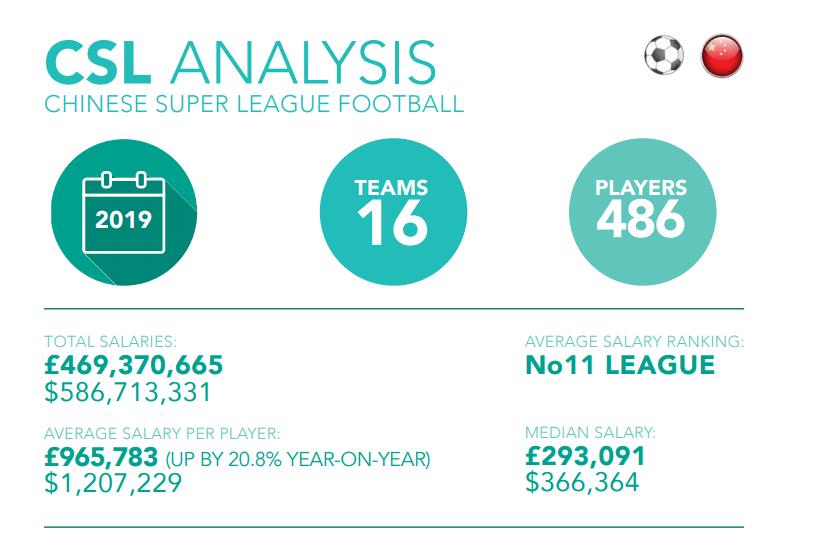The width and height of the screenshot is (823, 546).
Task: Select the £293,091 median salary figure
Action: (585, 458)
